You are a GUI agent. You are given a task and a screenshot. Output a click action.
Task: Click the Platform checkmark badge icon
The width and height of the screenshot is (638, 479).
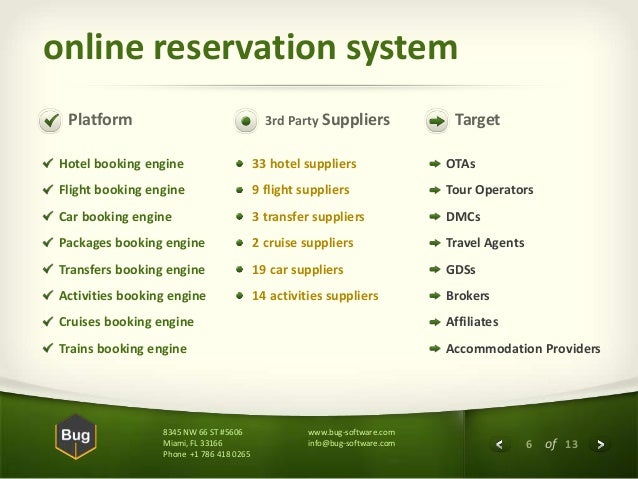click(x=50, y=120)
